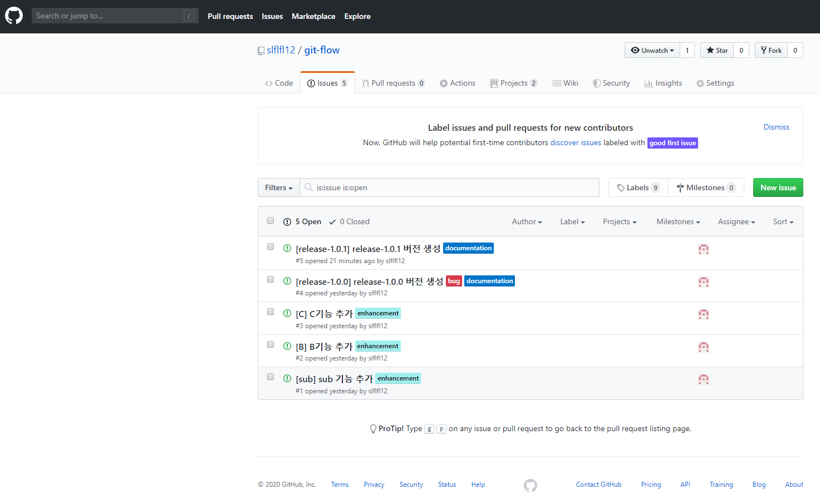Open the Sort dropdown
This screenshot has width=820, height=504.
(783, 221)
